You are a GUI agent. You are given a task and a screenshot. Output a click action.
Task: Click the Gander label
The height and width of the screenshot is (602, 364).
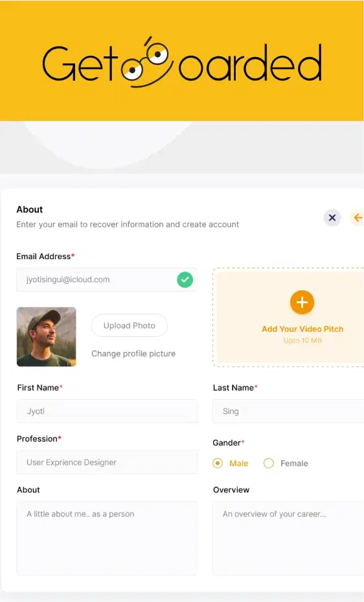click(229, 443)
